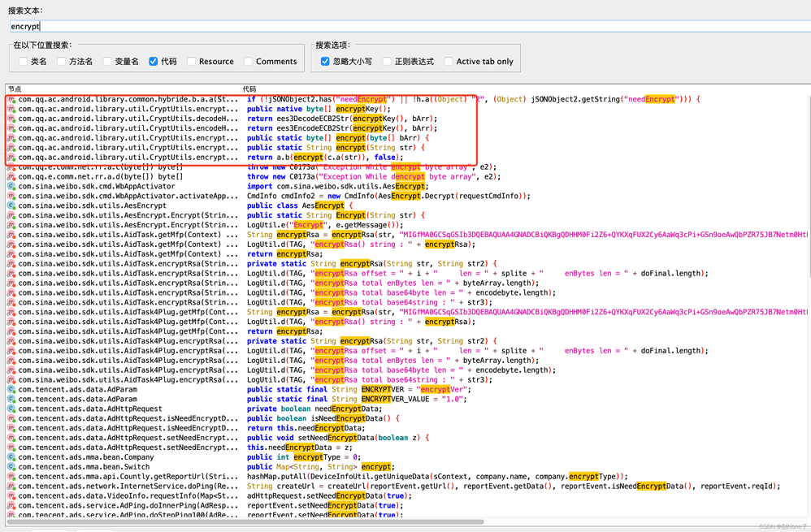Click method icon for Countly.getReportUrl row

[x=11, y=477]
